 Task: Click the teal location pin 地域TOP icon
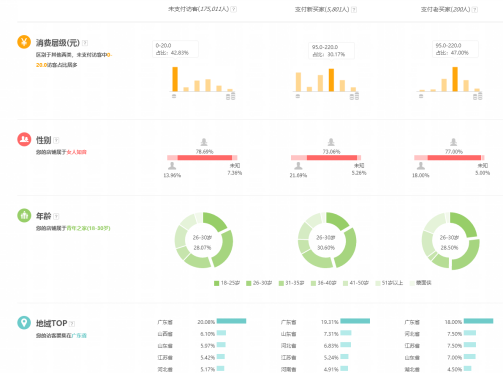[24, 322]
